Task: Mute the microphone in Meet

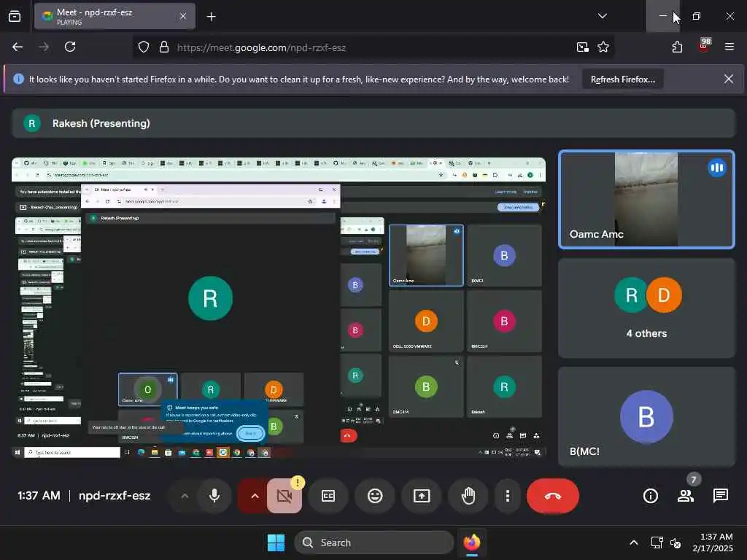Action: click(x=214, y=496)
